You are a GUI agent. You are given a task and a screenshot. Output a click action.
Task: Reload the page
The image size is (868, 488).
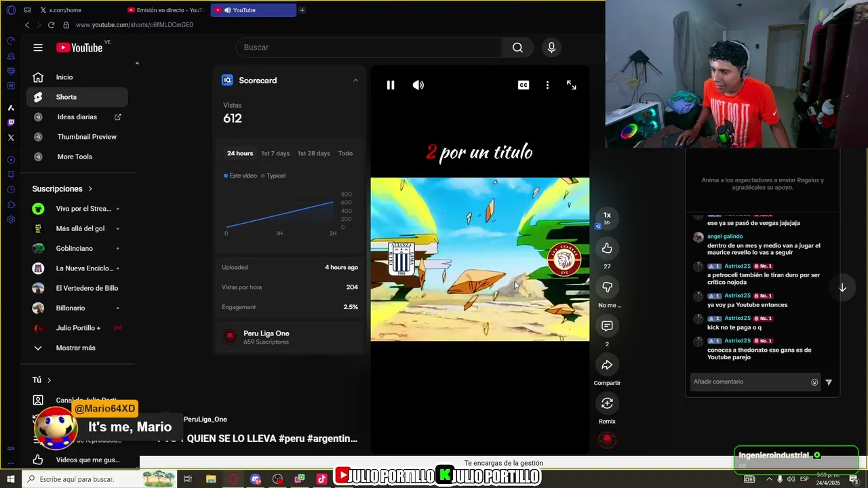tap(51, 25)
